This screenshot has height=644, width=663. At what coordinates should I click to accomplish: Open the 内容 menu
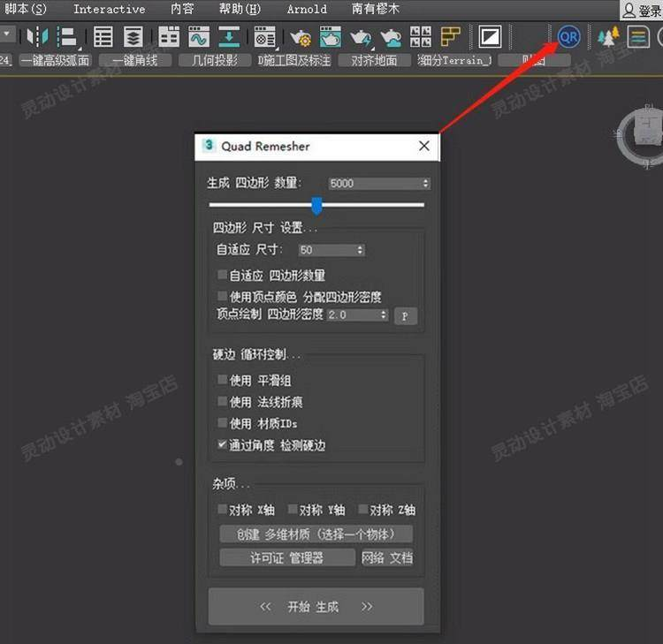(x=182, y=9)
